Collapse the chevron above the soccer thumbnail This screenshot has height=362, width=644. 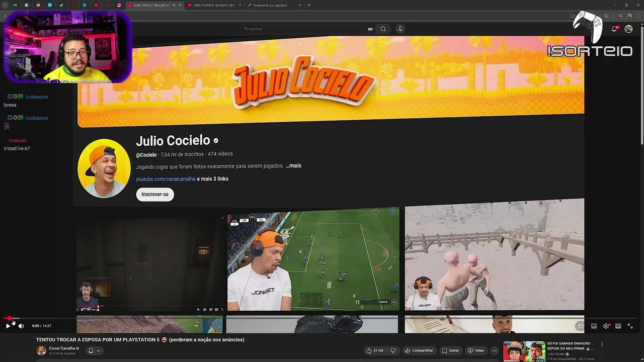pyautogui.click(x=222, y=218)
